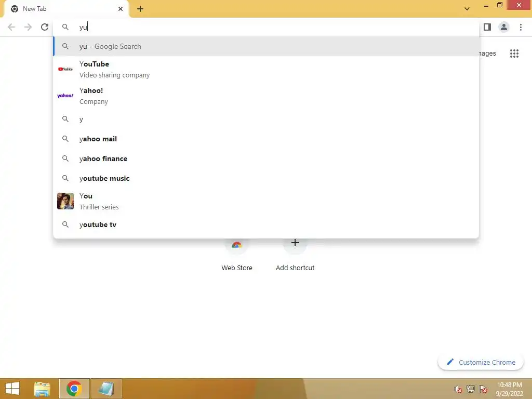Image resolution: width=532 pixels, height=399 pixels.
Task: Reload the page with the refresh icon
Action: pyautogui.click(x=45, y=27)
